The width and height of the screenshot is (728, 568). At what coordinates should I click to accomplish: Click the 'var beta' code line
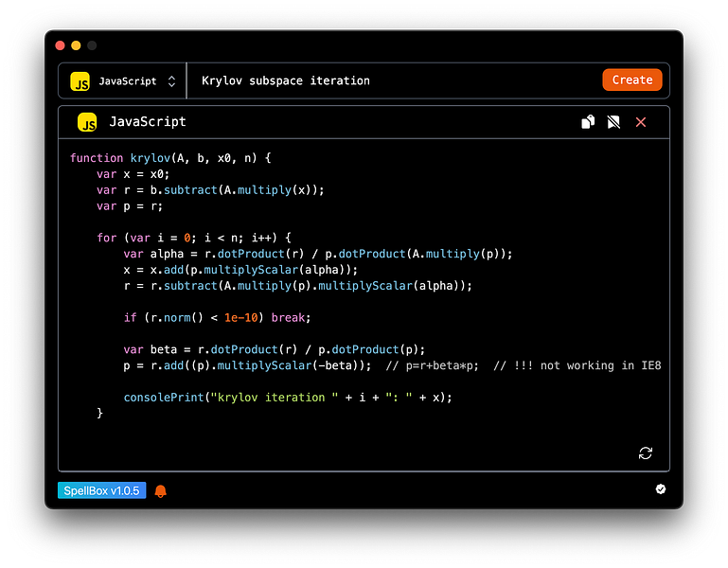274,349
